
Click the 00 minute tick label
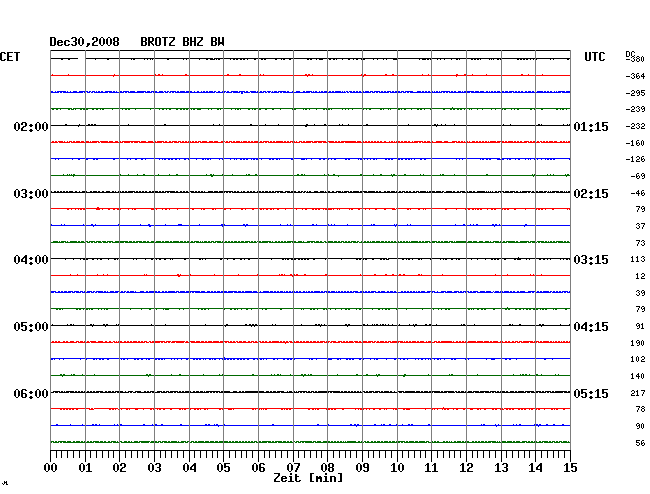coord(51,468)
